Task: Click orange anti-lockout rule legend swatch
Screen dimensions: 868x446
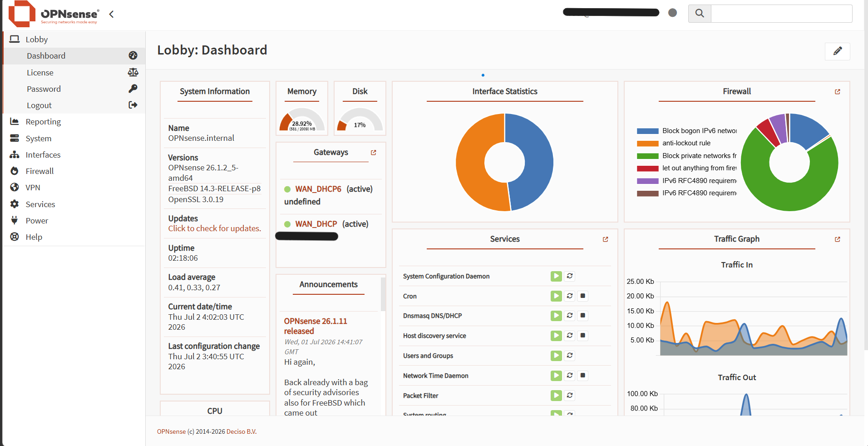Action: (x=647, y=143)
